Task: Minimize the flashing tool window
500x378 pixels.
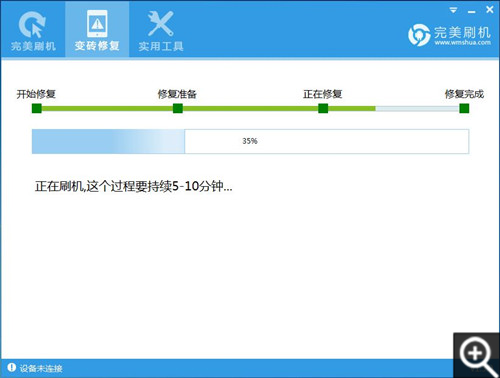Action: click(471, 11)
